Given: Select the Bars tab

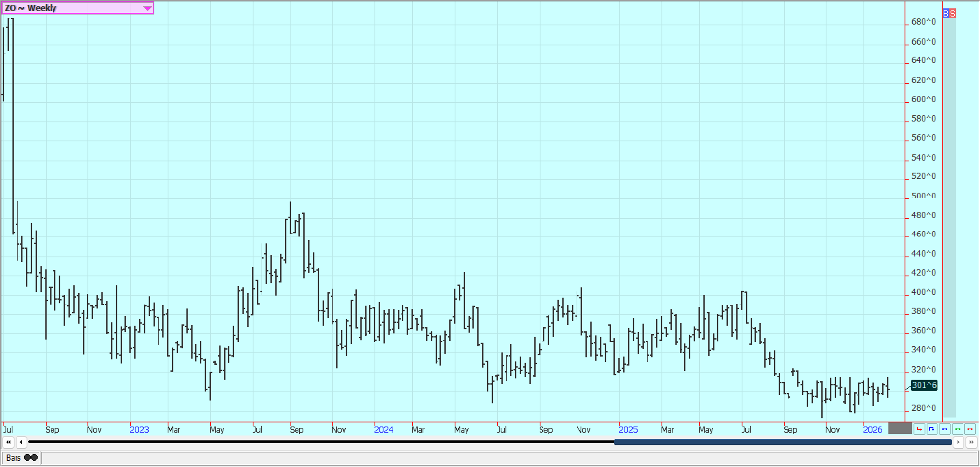Looking at the screenshot, I should pyautogui.click(x=15, y=457).
